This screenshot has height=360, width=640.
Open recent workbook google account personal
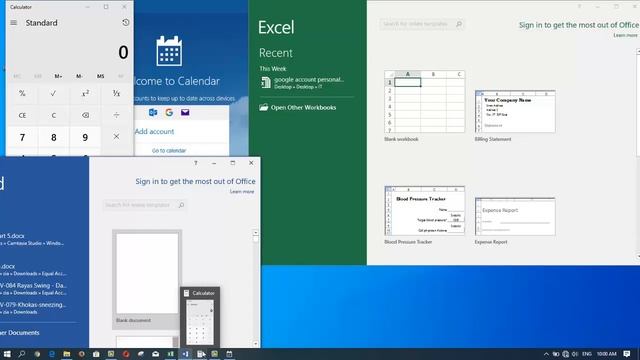pyautogui.click(x=308, y=83)
